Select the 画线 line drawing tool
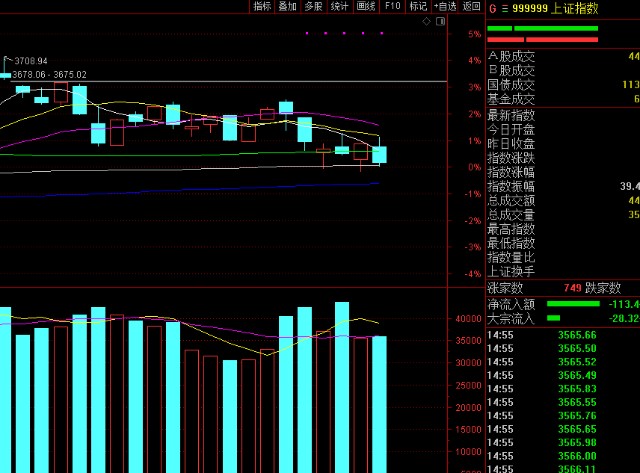Viewport: 640px width, 473px height. tap(366, 6)
